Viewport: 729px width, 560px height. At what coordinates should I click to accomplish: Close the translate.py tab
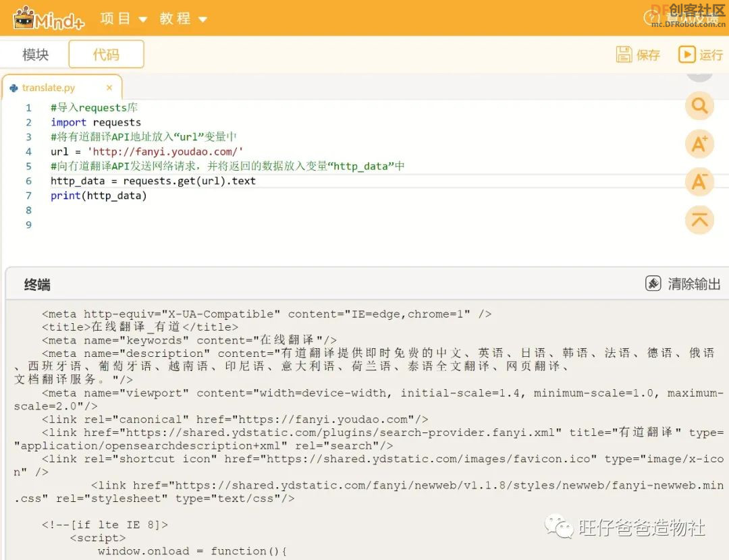pos(109,87)
